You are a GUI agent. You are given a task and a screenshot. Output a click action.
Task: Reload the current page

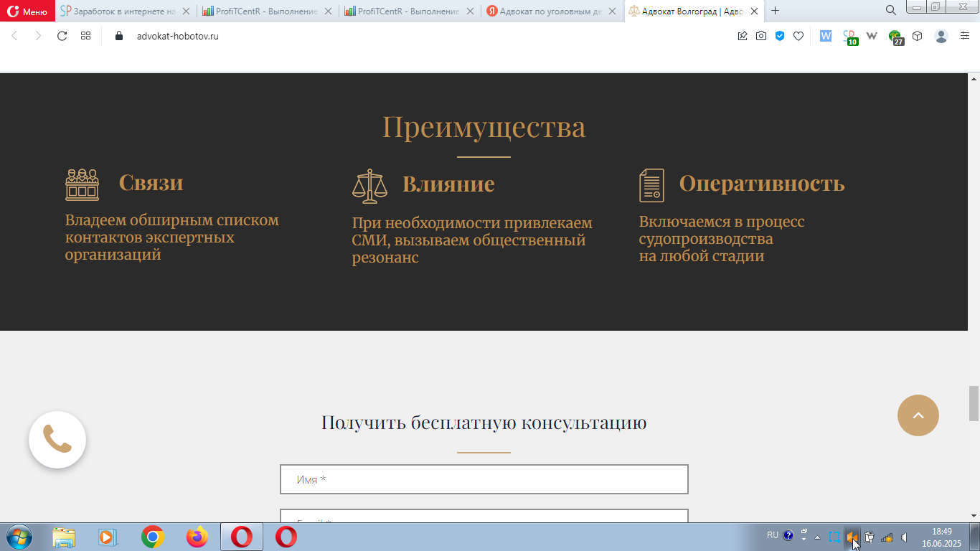point(62,36)
